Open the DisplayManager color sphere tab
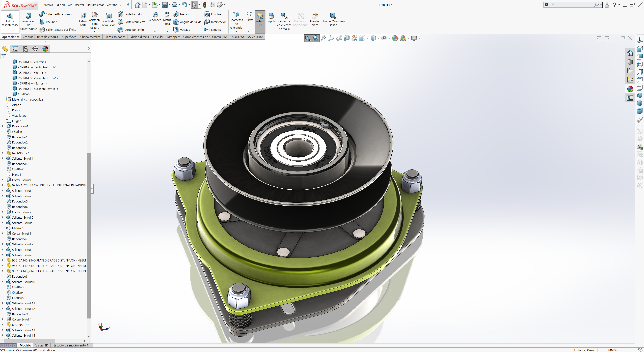The height and width of the screenshot is (352, 644). 45,49
